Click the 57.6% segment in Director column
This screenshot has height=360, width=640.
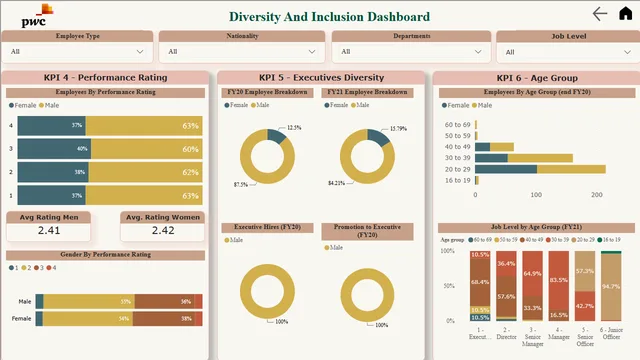tap(506, 296)
